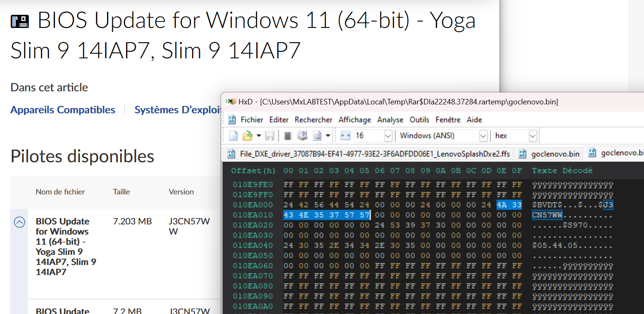Open the Affichage menu
Image resolution: width=644 pixels, height=314 pixels.
pos(355,120)
